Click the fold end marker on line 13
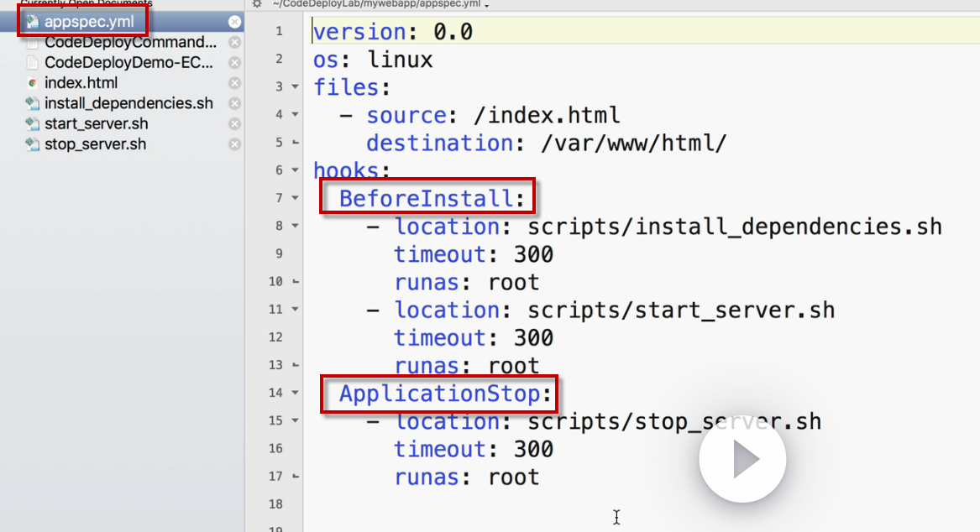The height and width of the screenshot is (532, 980). click(295, 365)
